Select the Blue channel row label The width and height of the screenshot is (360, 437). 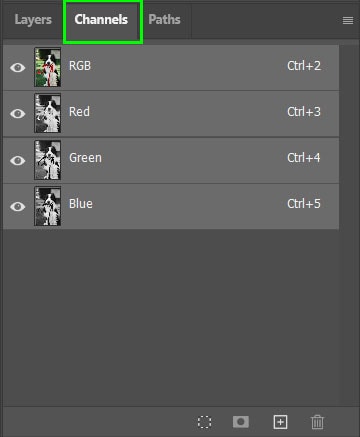(81, 204)
